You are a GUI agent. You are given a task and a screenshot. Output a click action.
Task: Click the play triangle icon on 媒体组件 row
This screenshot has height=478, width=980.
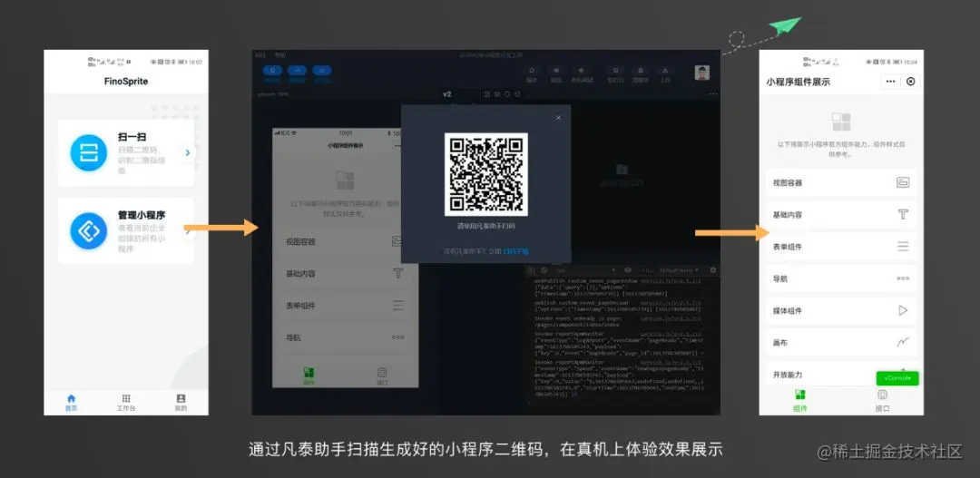coord(903,310)
